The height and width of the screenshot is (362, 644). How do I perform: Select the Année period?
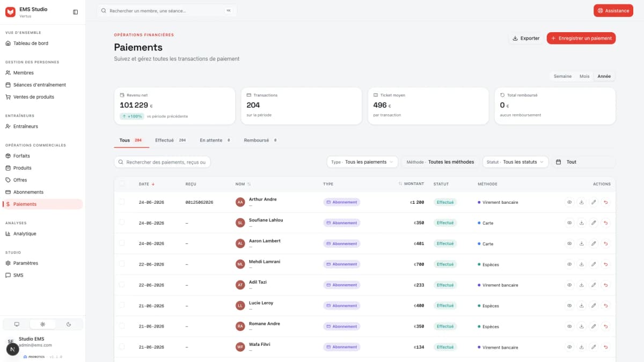pyautogui.click(x=604, y=76)
